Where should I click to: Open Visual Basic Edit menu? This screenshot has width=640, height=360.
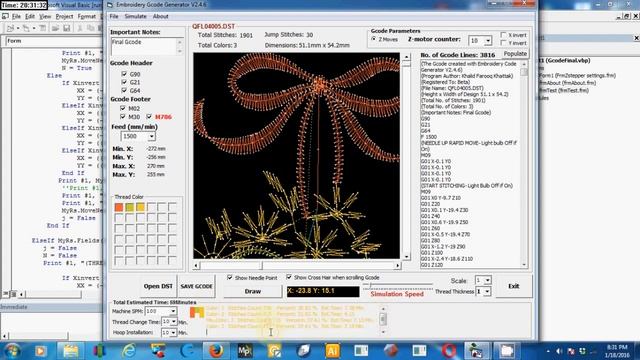30,16
